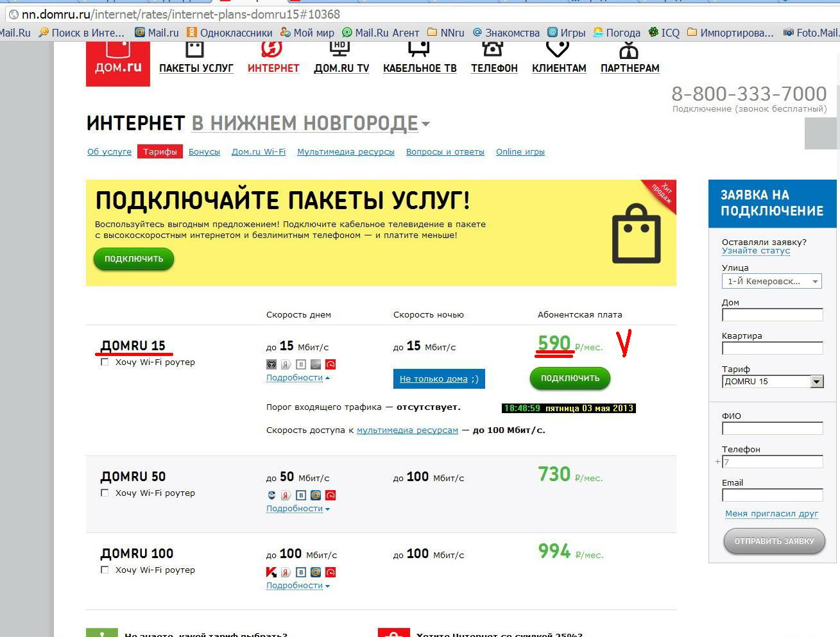Click the grey Mail.ru icon in ДОМRU 15 row

click(x=316, y=364)
